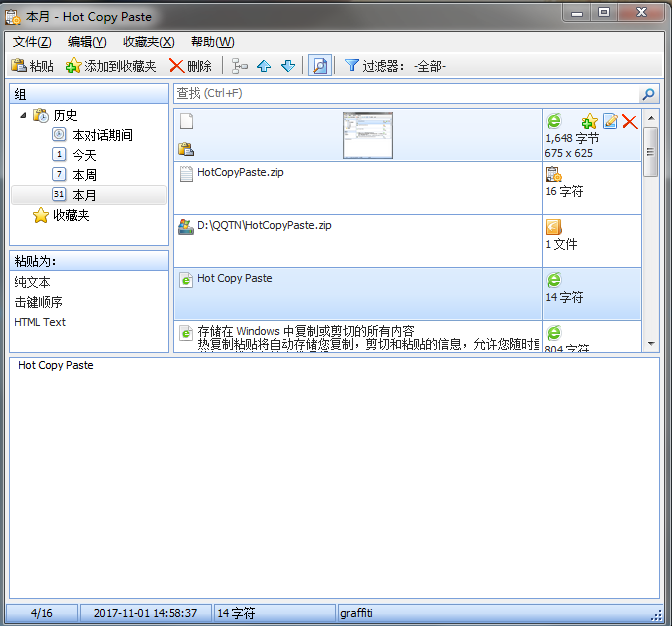
Task: Click scrollbar up arrow in clip list
Action: pyautogui.click(x=651, y=118)
